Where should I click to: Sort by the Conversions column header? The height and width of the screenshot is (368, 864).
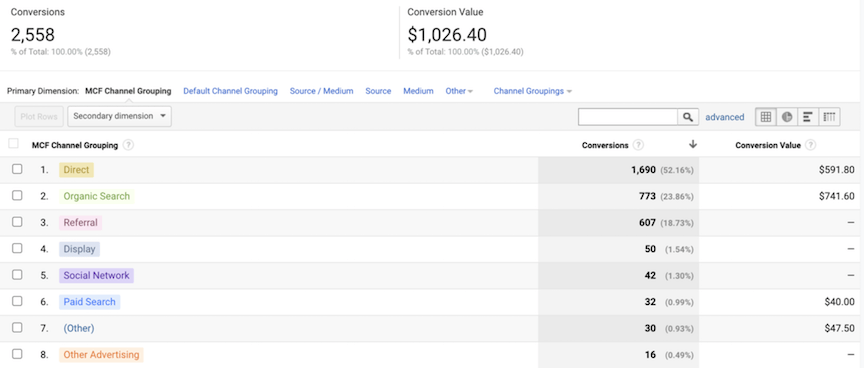(605, 145)
